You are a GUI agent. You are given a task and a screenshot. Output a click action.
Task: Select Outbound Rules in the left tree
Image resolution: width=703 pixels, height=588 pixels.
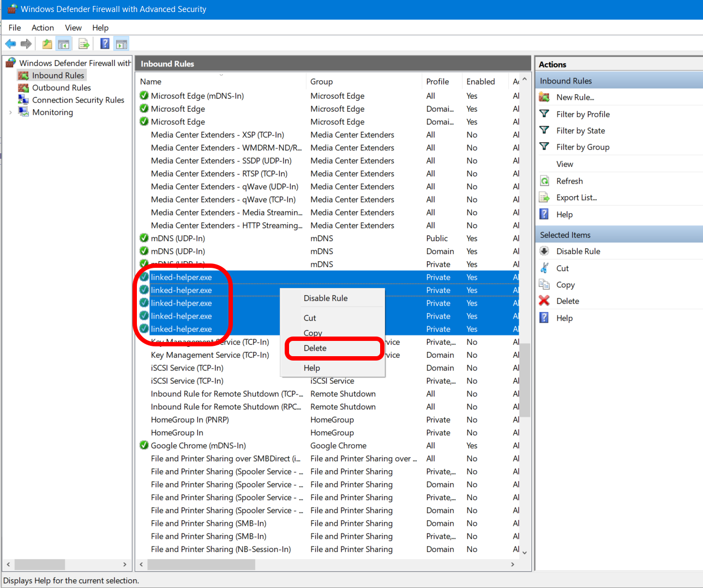click(61, 88)
